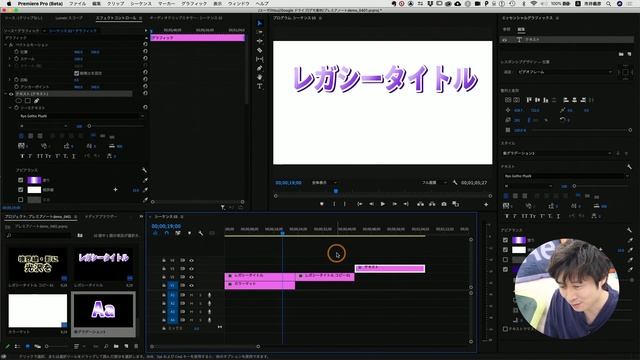Expand the rotation property in Effect Controls
This screenshot has width=640, height=360.
pyautogui.click(x=10, y=80)
